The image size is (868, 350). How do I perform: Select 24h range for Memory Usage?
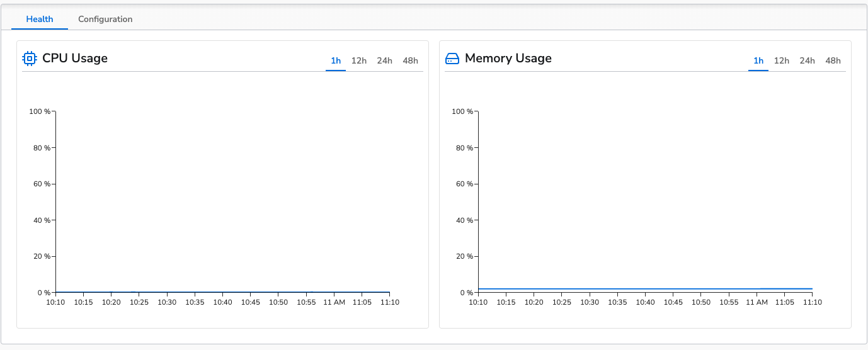tap(808, 60)
